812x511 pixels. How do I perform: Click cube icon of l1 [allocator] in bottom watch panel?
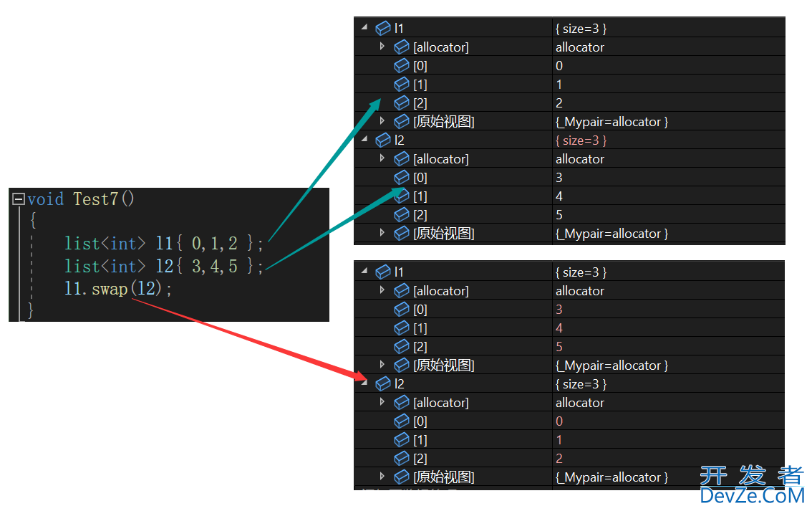401,290
